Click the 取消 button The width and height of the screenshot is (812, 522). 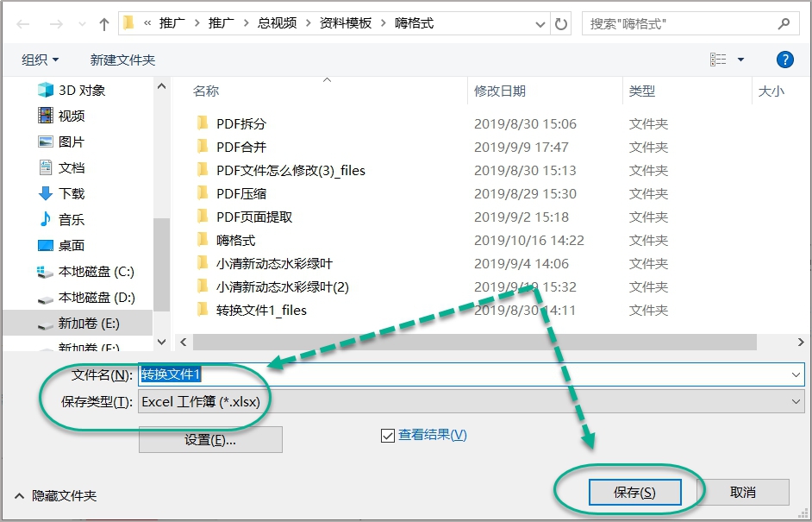click(744, 493)
